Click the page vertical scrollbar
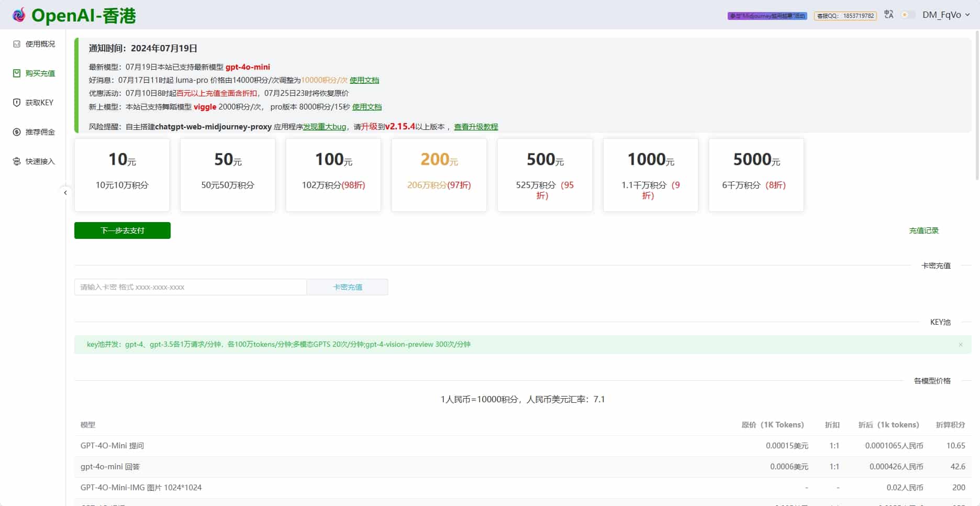Image resolution: width=980 pixels, height=506 pixels. click(x=977, y=105)
